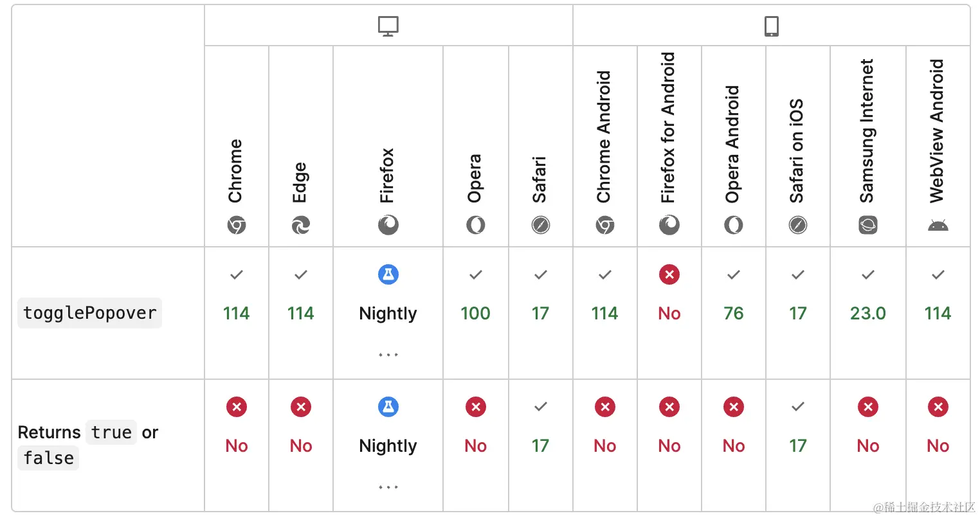
Task: Open the Nightly cell in togglePopover row
Action: pyautogui.click(x=388, y=313)
